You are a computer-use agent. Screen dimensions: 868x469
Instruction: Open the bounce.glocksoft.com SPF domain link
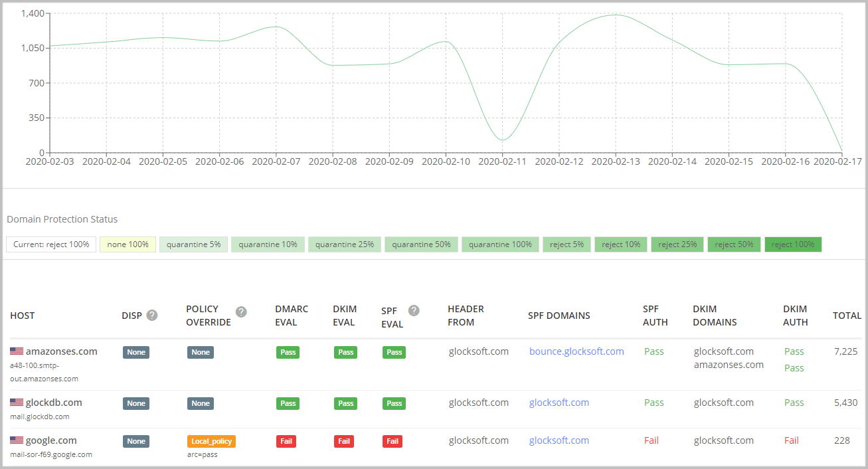point(576,351)
